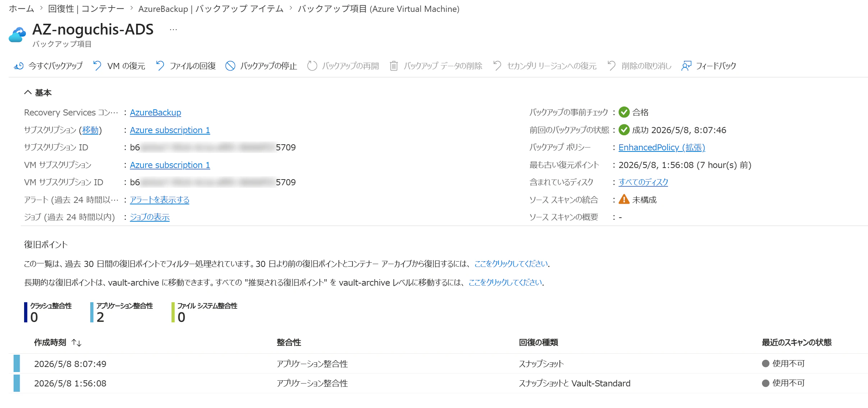Click 今すぐバックアップ toolbar button
Image resolution: width=868 pixels, height=408 pixels.
(x=48, y=66)
